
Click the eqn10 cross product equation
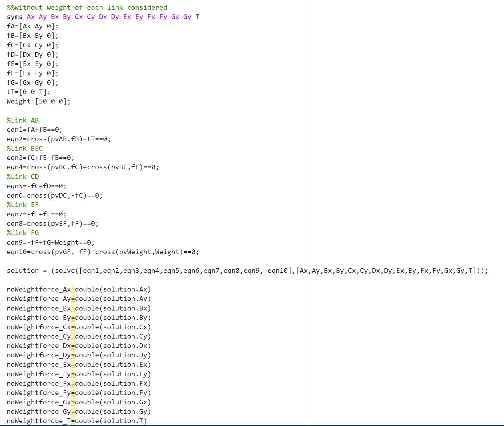point(102,251)
